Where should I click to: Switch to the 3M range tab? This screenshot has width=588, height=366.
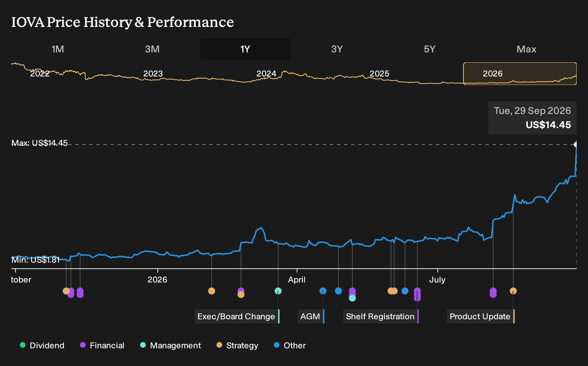[x=152, y=49]
